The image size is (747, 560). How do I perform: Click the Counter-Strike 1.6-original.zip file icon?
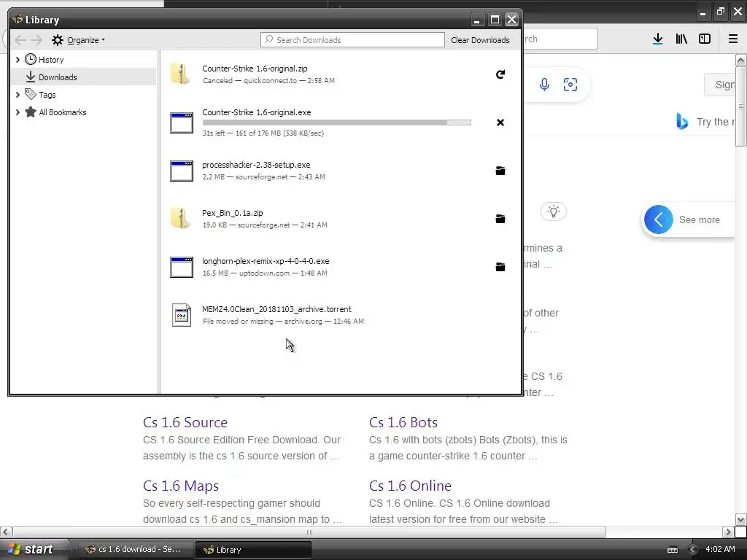coord(181,74)
